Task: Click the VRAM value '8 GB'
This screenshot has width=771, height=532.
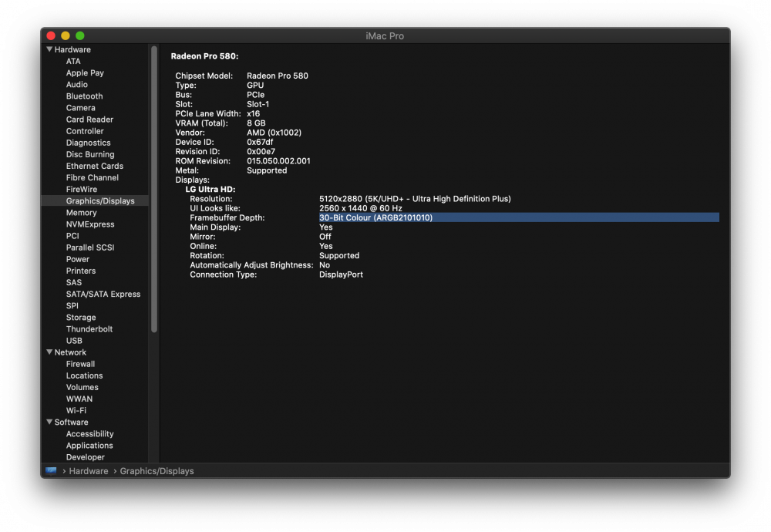Action: click(256, 123)
